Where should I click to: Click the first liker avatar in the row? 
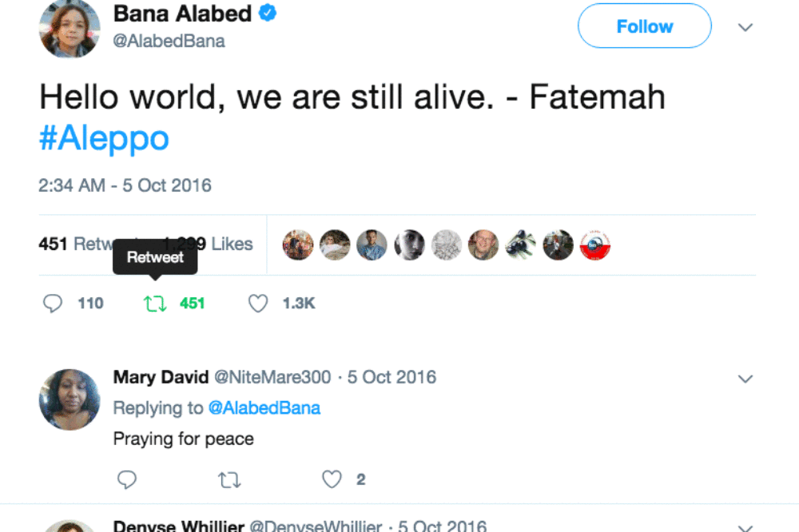coord(298,244)
